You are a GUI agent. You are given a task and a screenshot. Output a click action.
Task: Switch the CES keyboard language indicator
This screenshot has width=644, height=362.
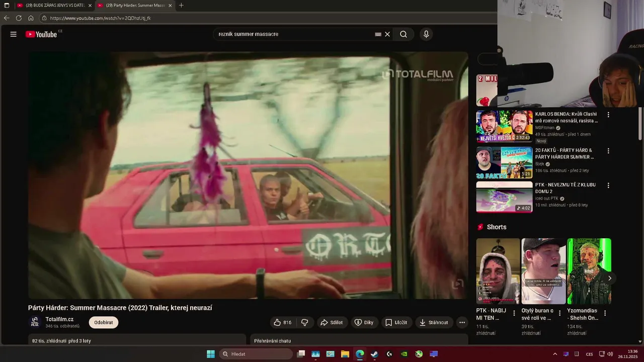pos(589,354)
